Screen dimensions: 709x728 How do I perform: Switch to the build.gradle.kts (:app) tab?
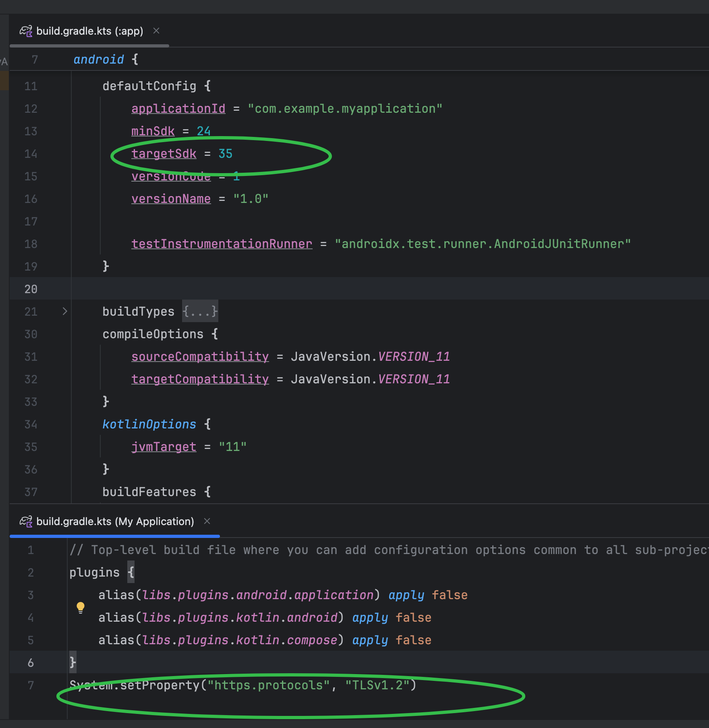pos(89,31)
